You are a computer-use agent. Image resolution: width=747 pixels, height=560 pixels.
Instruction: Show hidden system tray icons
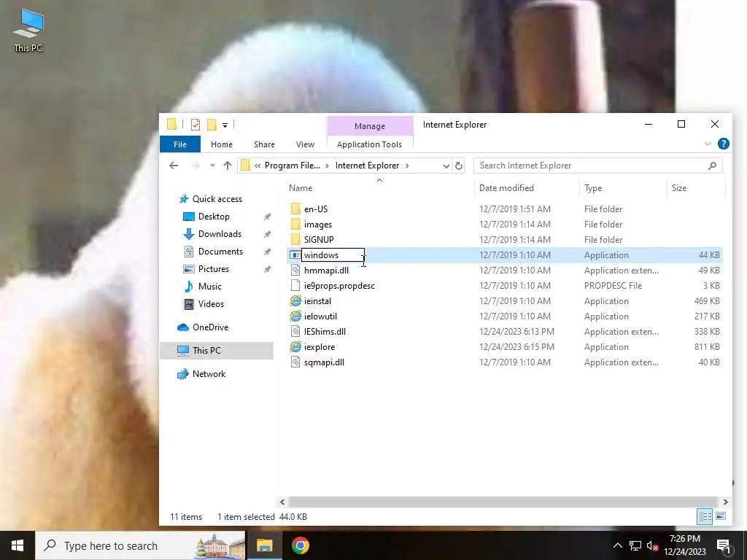tap(617, 545)
